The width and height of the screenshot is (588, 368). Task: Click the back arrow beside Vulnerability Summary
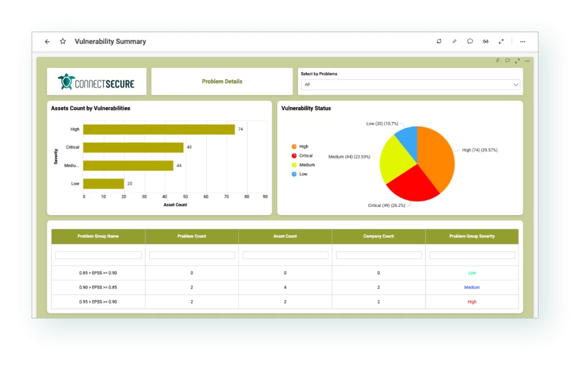(47, 41)
